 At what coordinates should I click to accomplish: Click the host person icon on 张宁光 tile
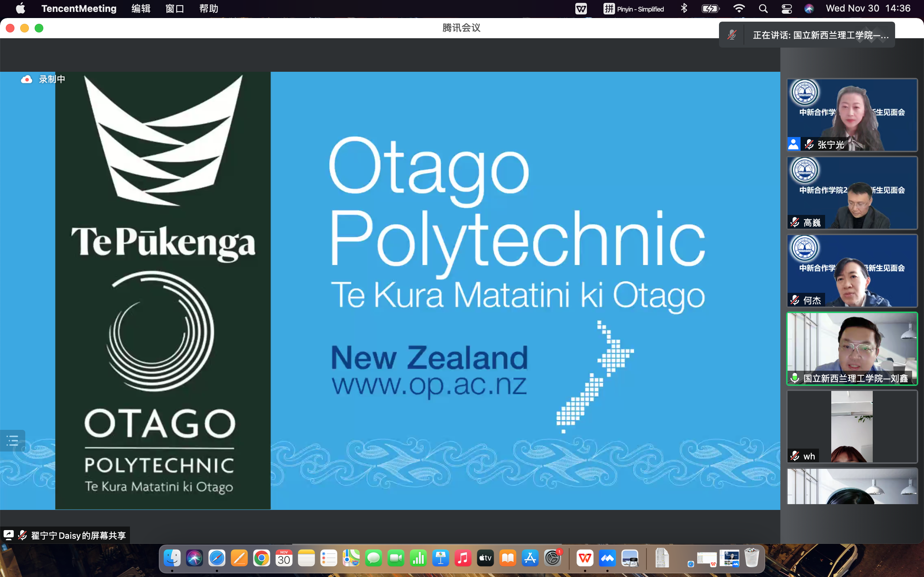pyautogui.click(x=793, y=144)
